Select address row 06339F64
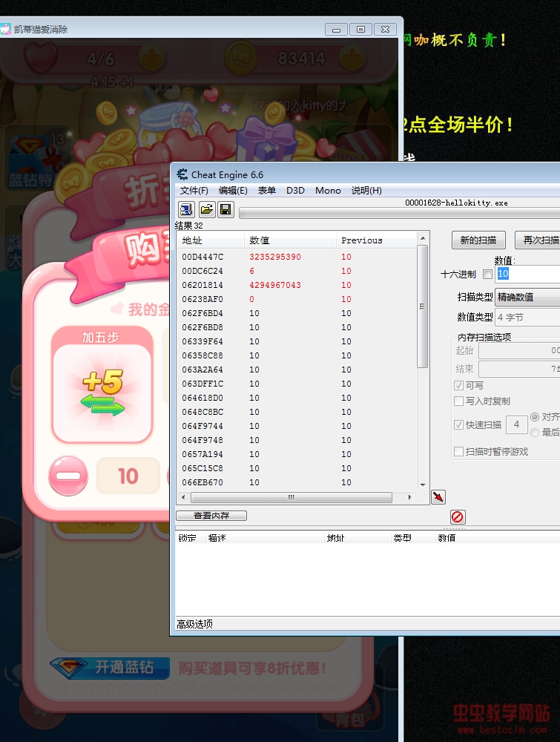The image size is (560, 742). [297, 341]
